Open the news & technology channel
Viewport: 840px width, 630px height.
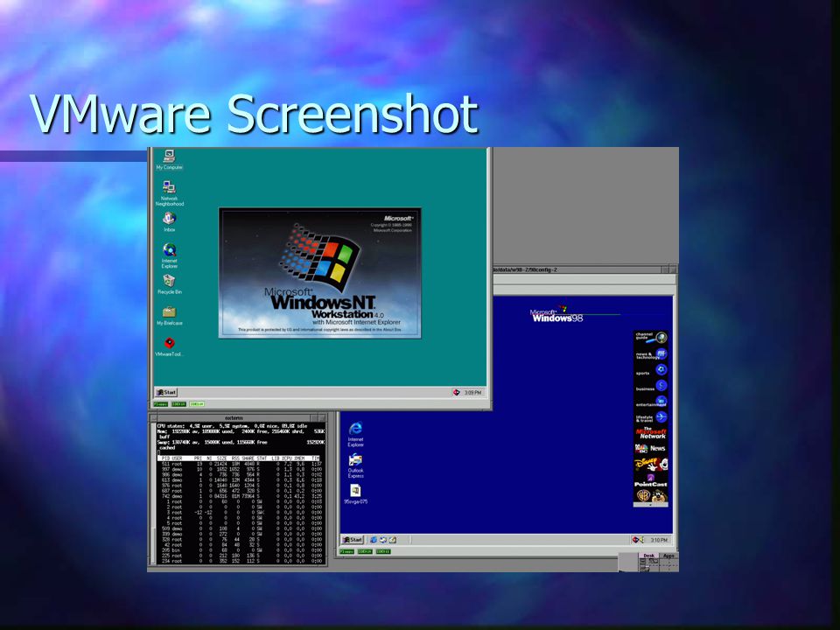click(x=651, y=354)
